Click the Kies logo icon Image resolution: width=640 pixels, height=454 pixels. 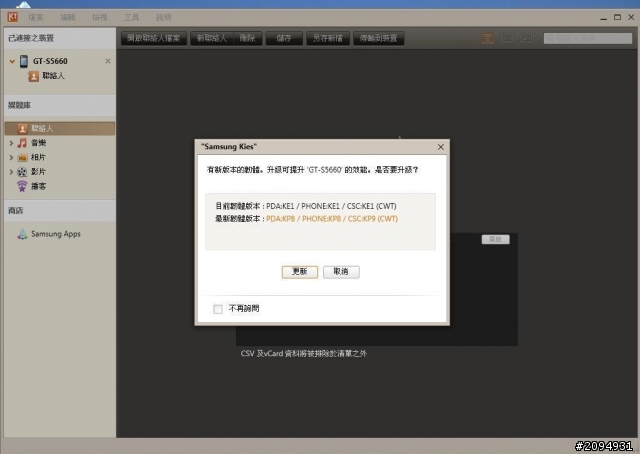[13, 17]
